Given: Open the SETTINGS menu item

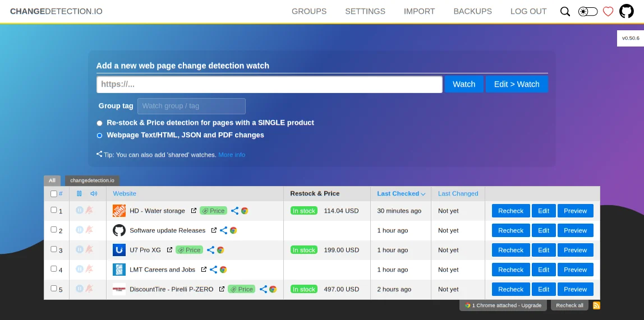Looking at the screenshot, I should (365, 11).
